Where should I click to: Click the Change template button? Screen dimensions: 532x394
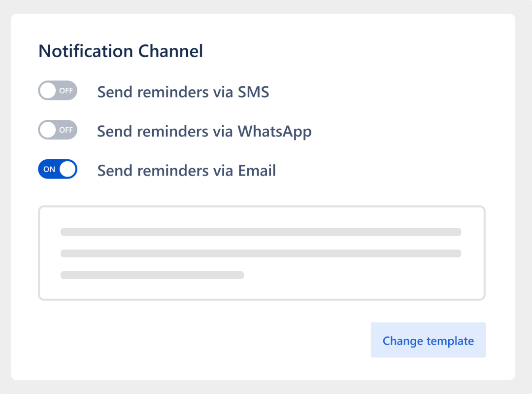pos(428,340)
